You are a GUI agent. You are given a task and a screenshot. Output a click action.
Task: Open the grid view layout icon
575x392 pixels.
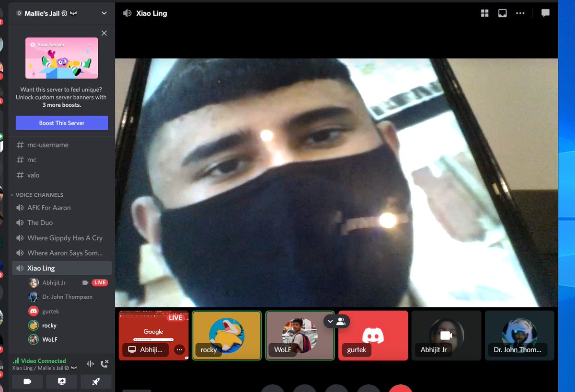484,13
